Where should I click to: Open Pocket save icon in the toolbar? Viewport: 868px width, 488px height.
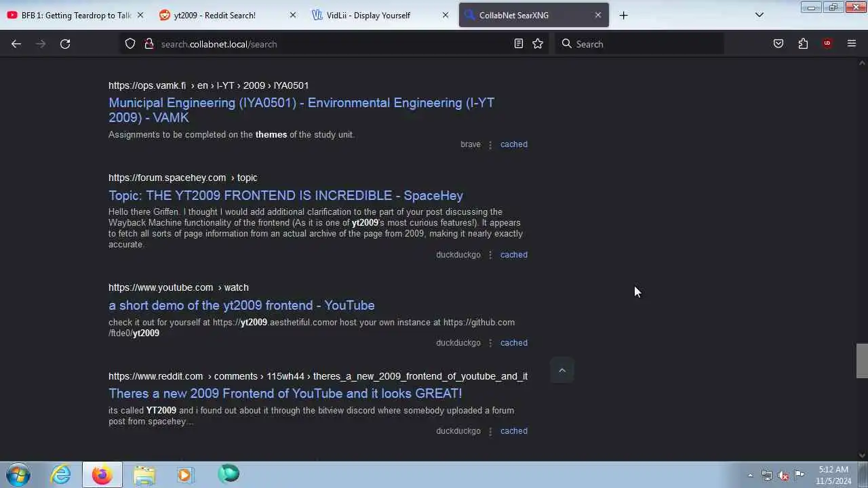point(778,44)
